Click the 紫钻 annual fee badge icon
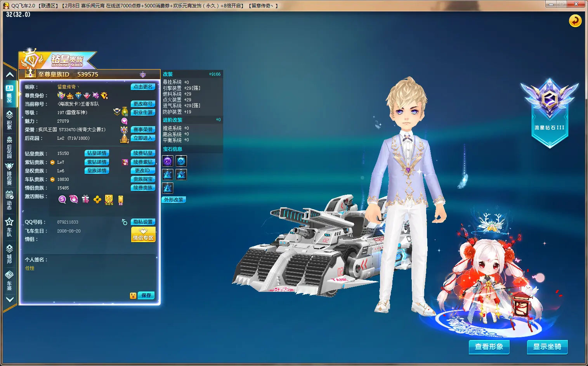 click(x=125, y=162)
